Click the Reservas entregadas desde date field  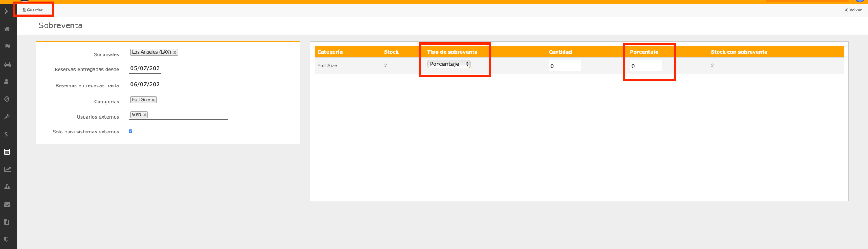(x=144, y=68)
